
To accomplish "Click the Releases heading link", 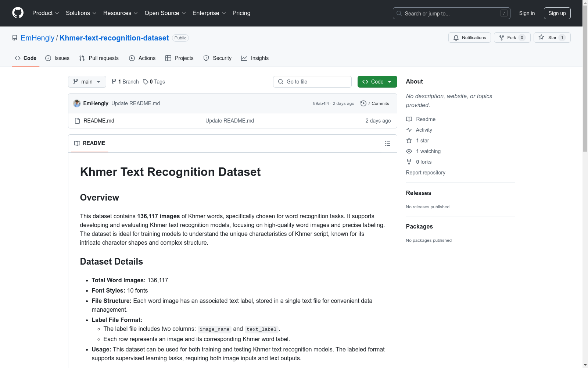I will (419, 193).
